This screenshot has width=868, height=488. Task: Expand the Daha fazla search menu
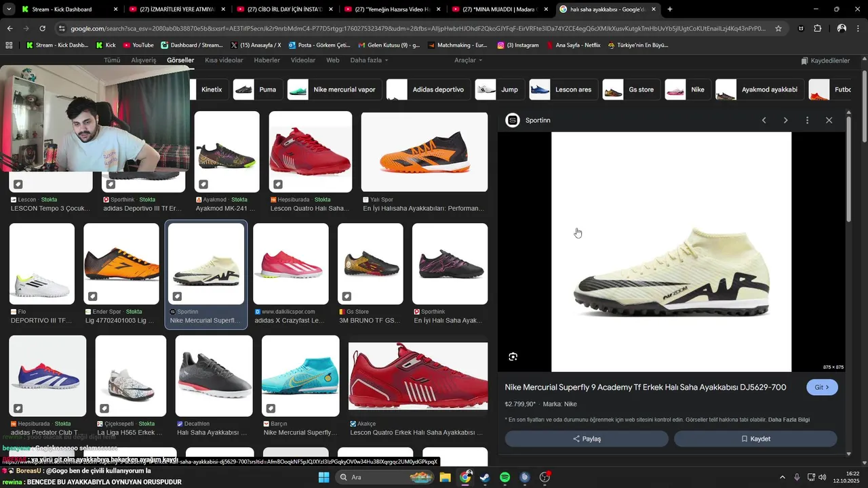click(x=369, y=60)
